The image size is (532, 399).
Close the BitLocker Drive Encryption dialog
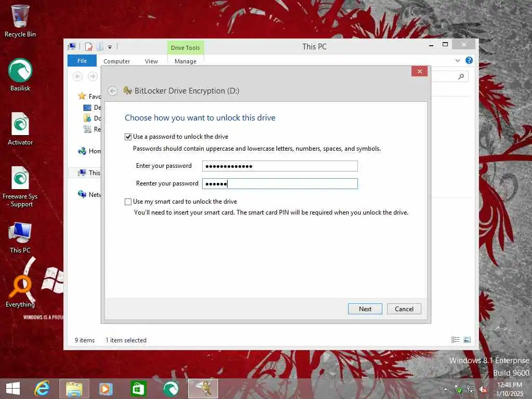419,71
